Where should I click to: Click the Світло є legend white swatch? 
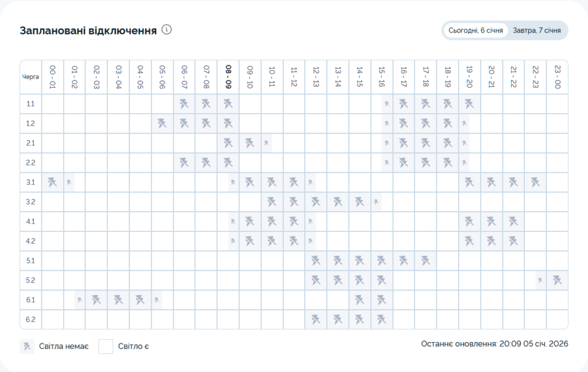(106, 346)
